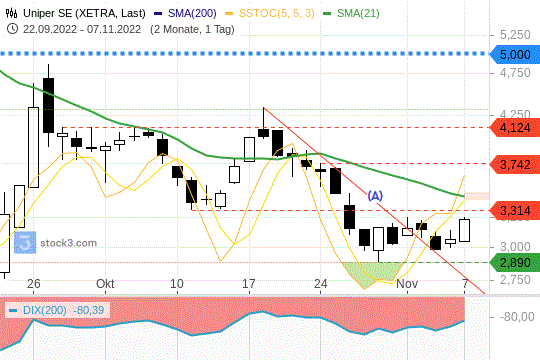The height and width of the screenshot is (360, 540).
Task: Click the 24 date label on x-axis
Action: (320, 284)
